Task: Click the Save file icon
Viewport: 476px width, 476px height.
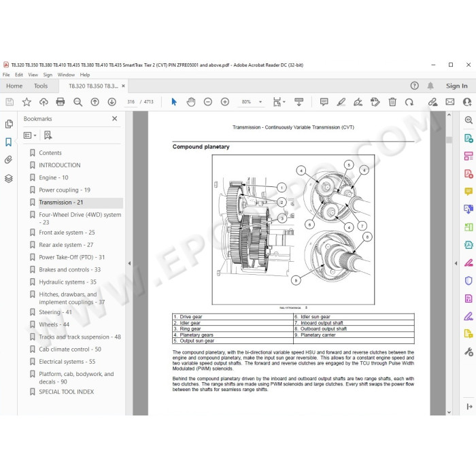Action: click(x=10, y=102)
